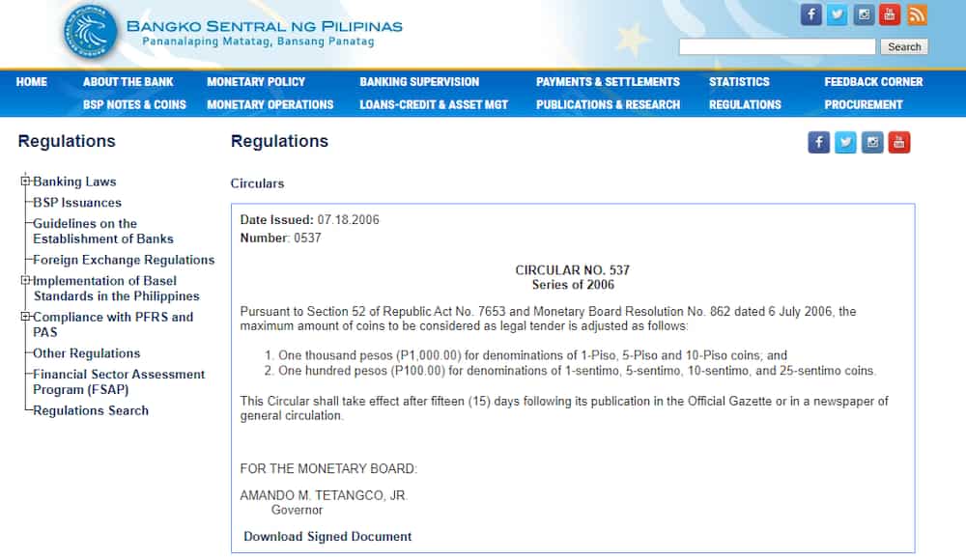Open the RSS feed icon in the header
Viewport: 966px width, 560px height.
point(917,14)
